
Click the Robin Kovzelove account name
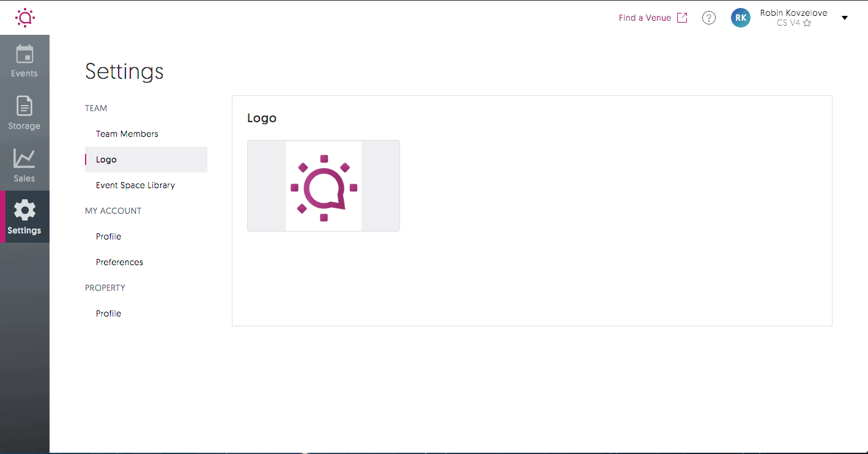point(793,12)
